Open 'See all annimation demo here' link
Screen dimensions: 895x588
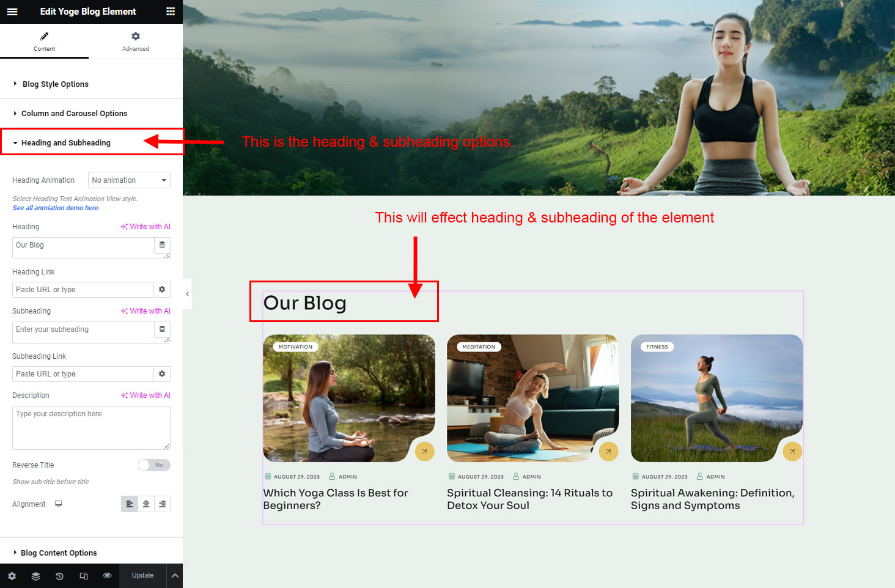(x=56, y=208)
